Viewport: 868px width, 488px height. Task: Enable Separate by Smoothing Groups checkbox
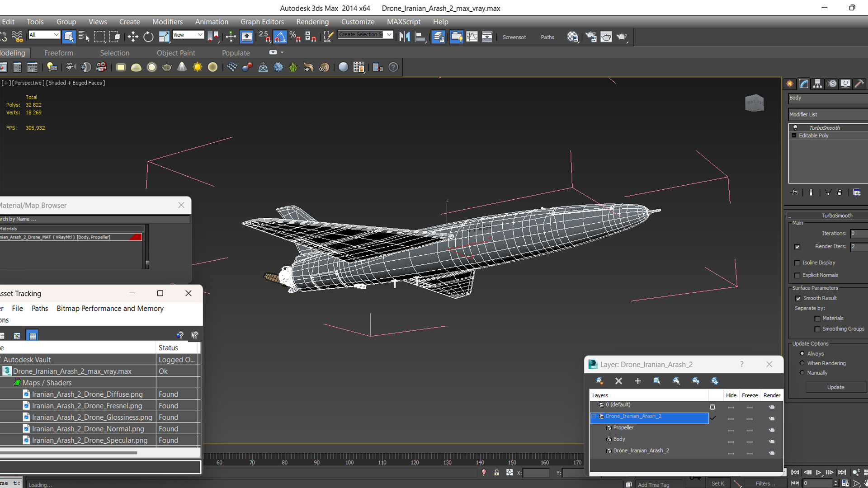[817, 329]
